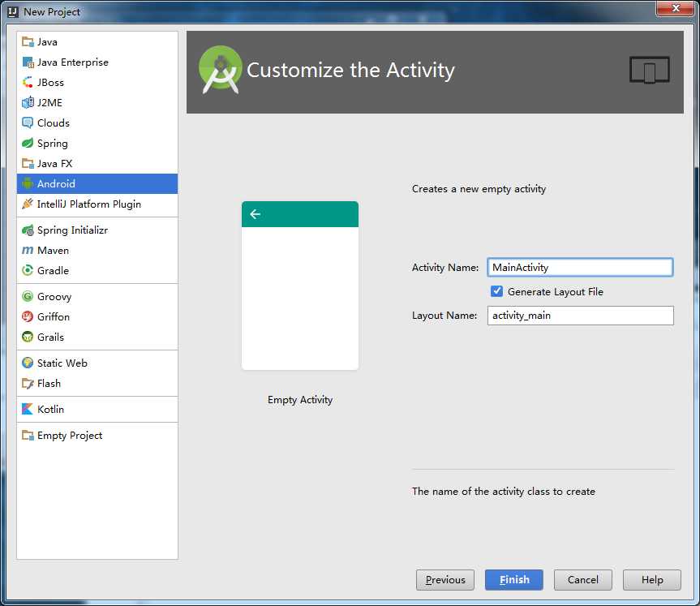
Task: Click the Java project type icon
Action: (28, 42)
